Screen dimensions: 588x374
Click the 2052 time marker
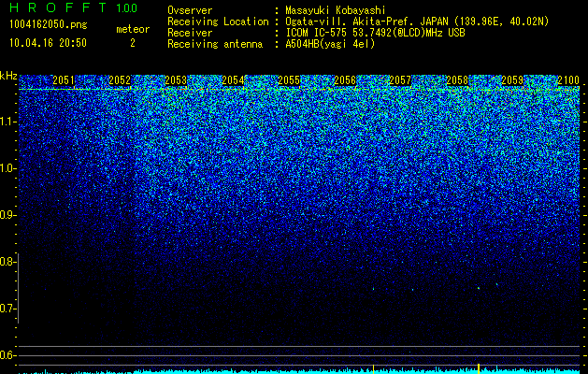[x=120, y=80]
